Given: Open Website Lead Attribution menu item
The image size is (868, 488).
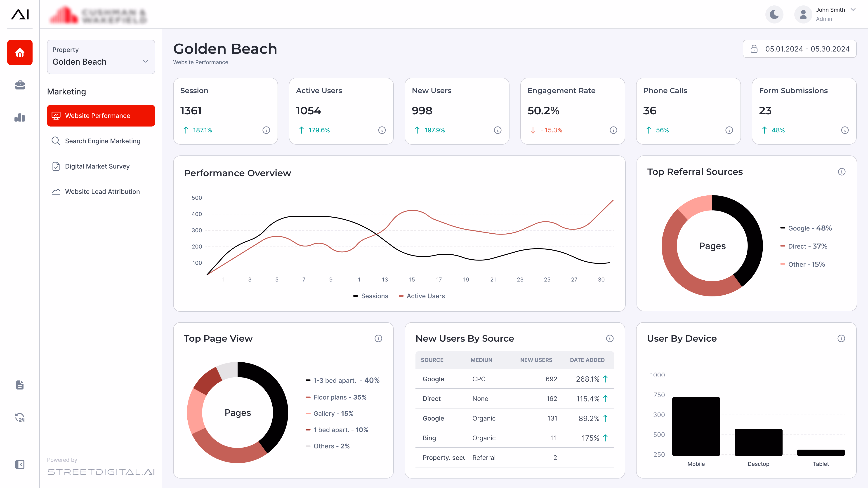Looking at the screenshot, I should [x=101, y=192].
